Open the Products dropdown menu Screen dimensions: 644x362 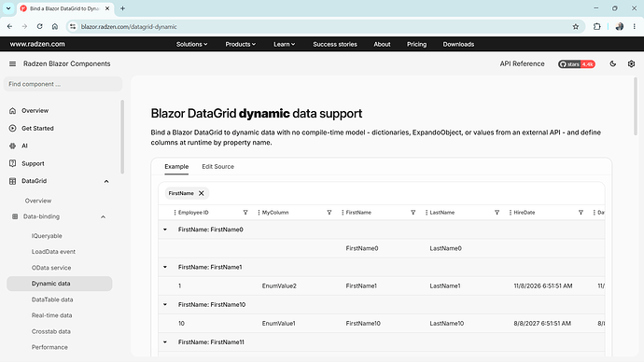[x=240, y=45]
